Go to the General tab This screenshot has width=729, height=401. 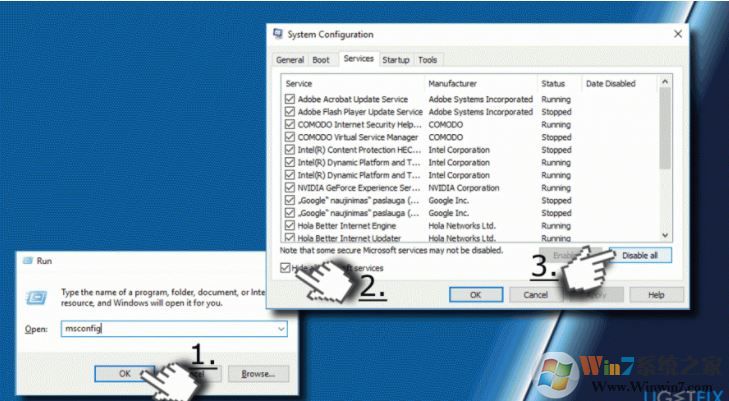290,60
